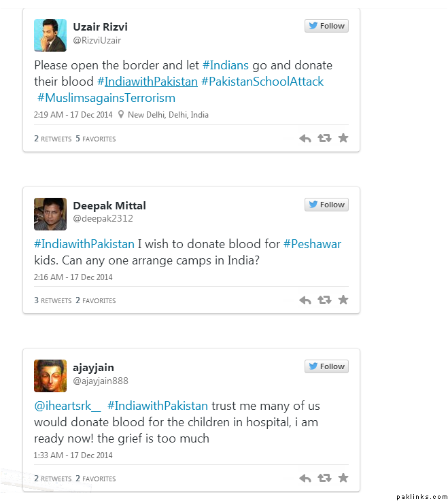Star ajayjain's tweet as favorite
This screenshot has width=448, height=501.
click(x=343, y=478)
